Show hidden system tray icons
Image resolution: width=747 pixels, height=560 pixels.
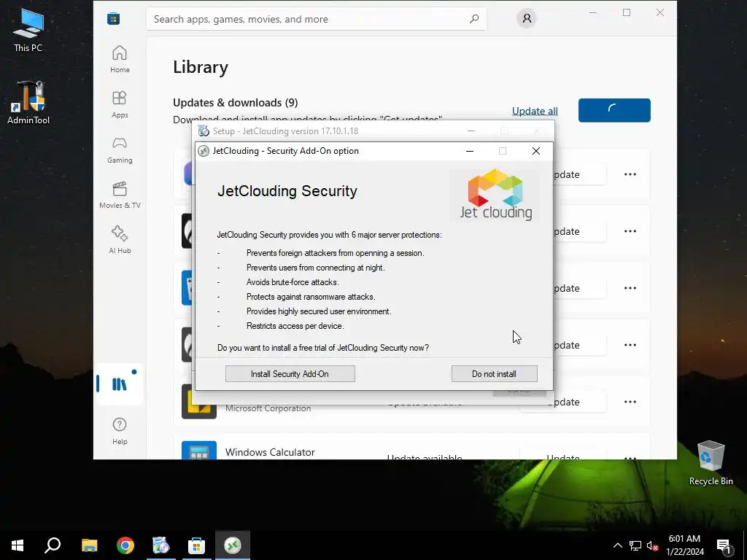[617, 545]
